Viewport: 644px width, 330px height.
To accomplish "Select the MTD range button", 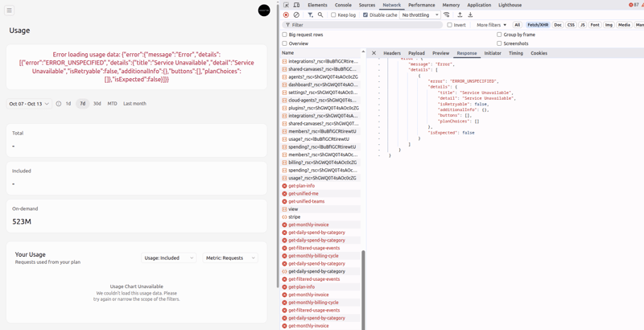I will click(x=112, y=104).
